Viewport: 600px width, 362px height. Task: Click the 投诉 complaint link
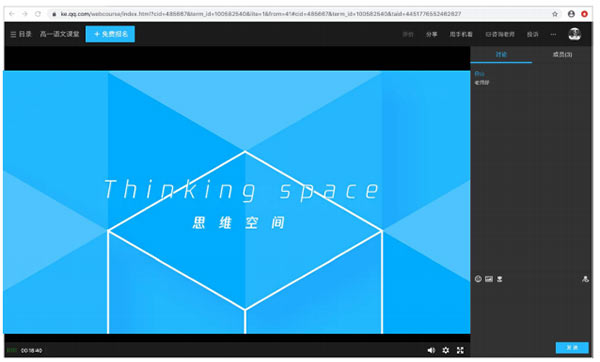tap(532, 34)
